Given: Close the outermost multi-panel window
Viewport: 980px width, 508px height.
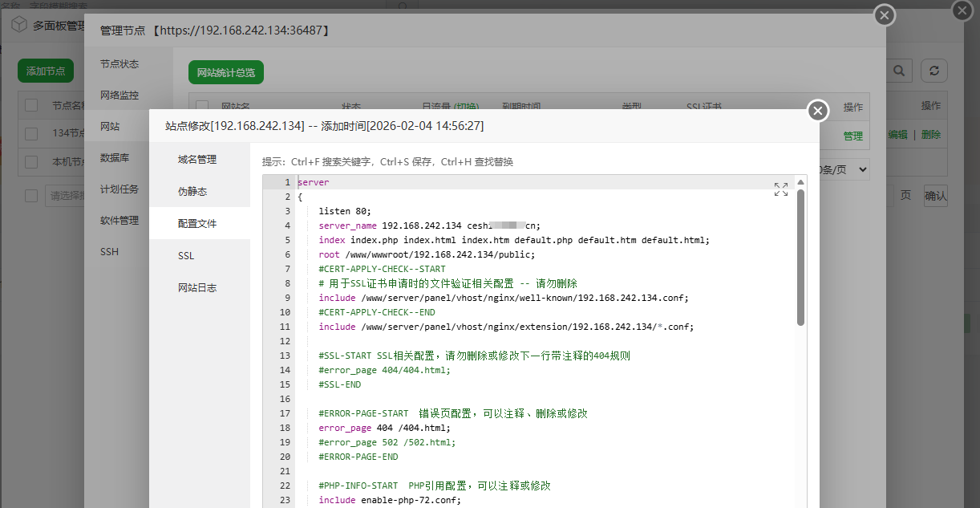Looking at the screenshot, I should point(962,10).
